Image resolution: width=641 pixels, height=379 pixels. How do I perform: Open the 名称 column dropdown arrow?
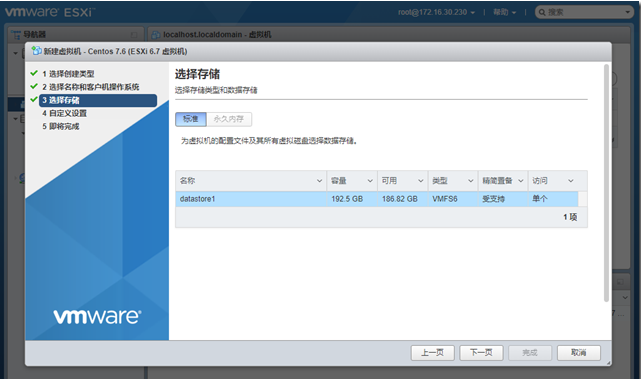320,181
